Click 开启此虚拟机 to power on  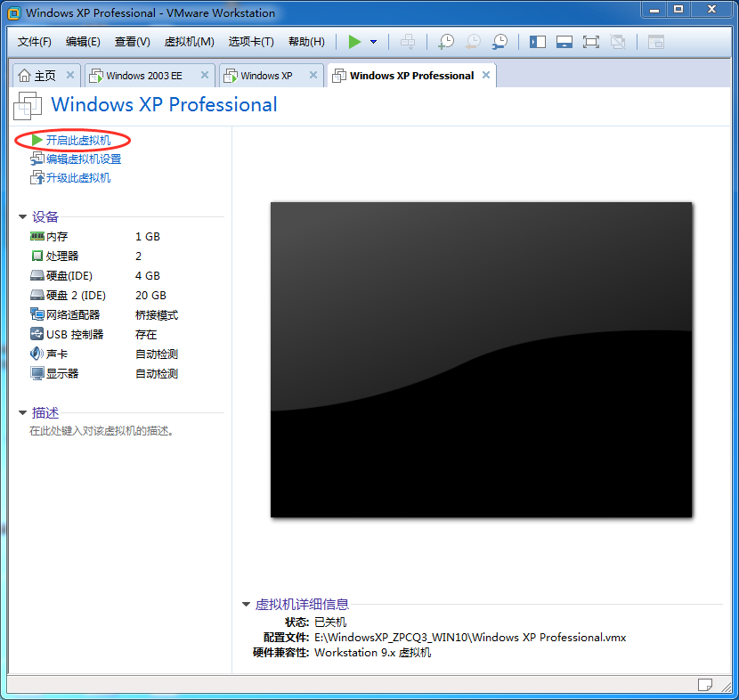coord(78,141)
